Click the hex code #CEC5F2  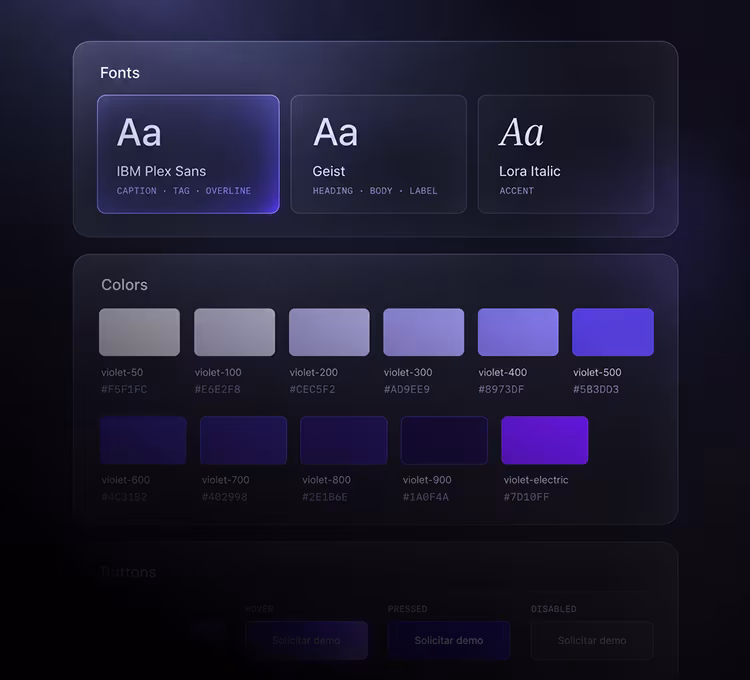(312, 389)
